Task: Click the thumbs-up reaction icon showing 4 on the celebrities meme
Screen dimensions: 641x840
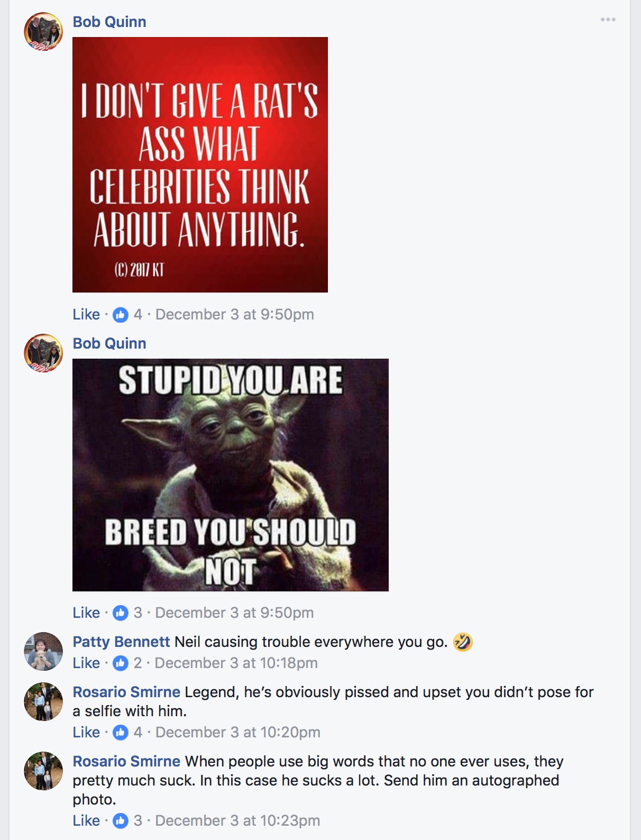Action: tap(121, 315)
